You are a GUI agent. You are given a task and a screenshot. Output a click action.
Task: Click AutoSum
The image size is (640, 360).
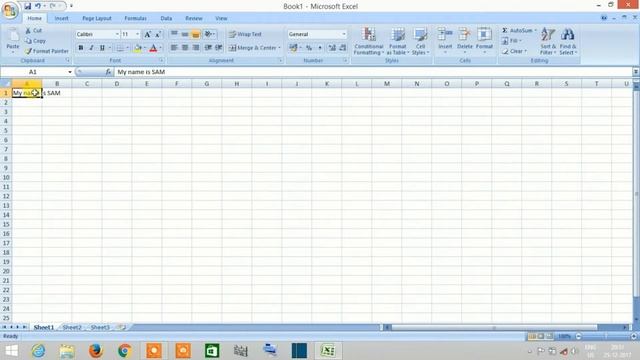click(517, 31)
